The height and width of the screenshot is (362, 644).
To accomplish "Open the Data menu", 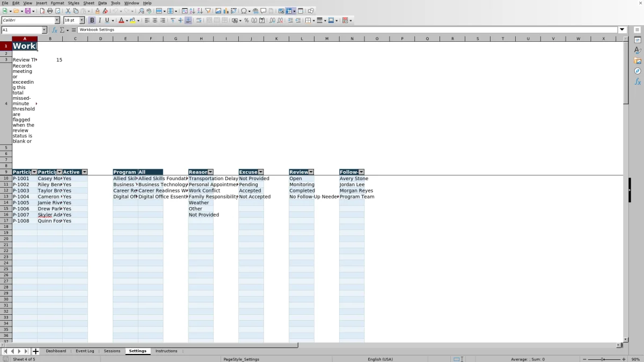I will click(103, 3).
